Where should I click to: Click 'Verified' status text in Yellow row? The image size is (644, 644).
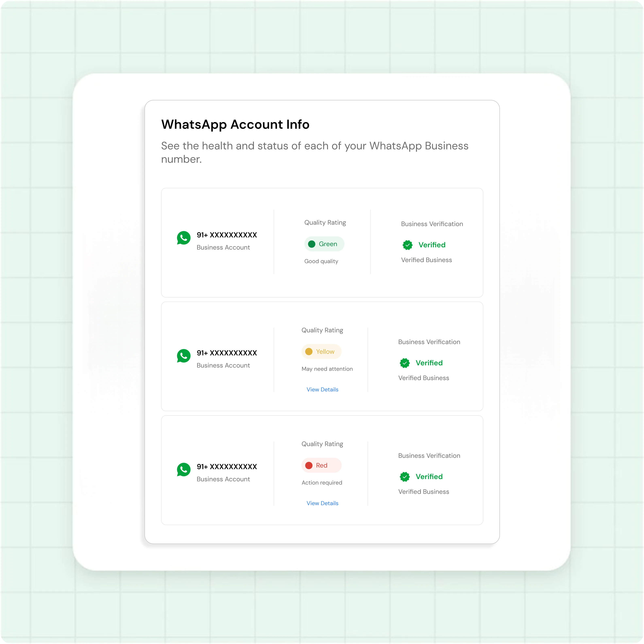point(429,363)
